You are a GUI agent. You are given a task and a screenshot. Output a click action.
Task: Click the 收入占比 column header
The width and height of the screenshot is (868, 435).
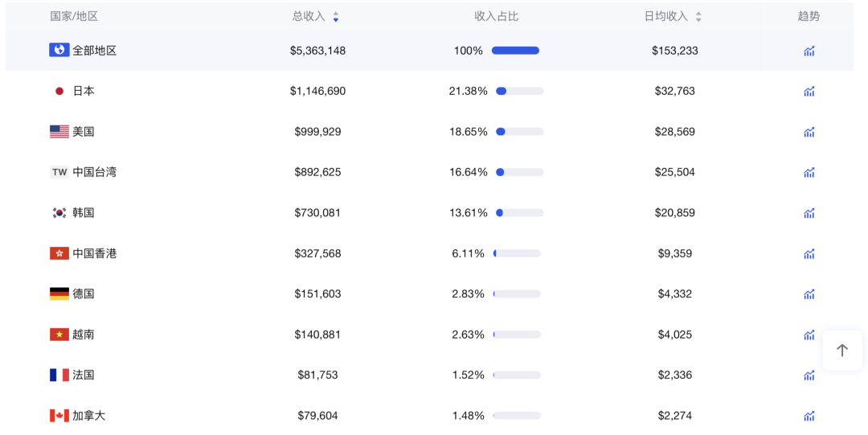click(496, 16)
